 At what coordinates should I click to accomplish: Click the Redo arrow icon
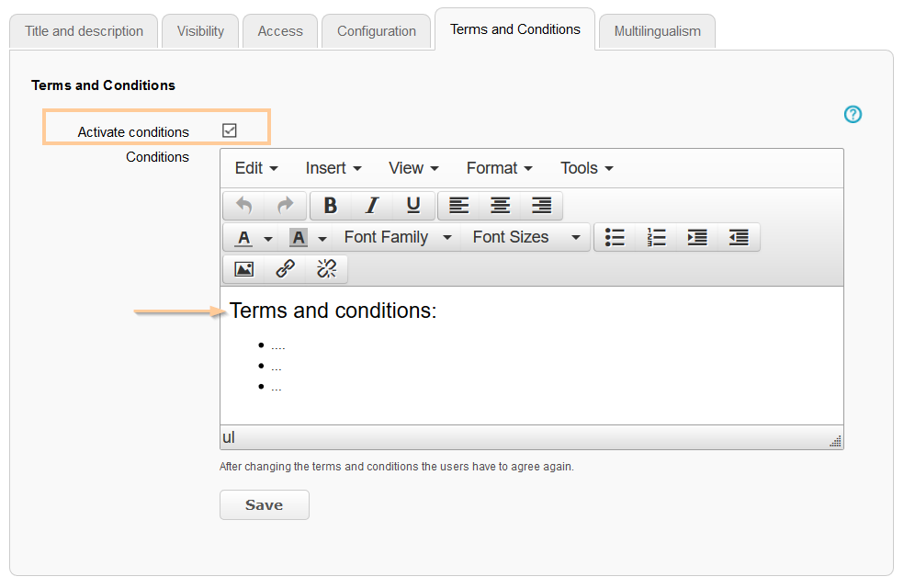click(x=285, y=206)
